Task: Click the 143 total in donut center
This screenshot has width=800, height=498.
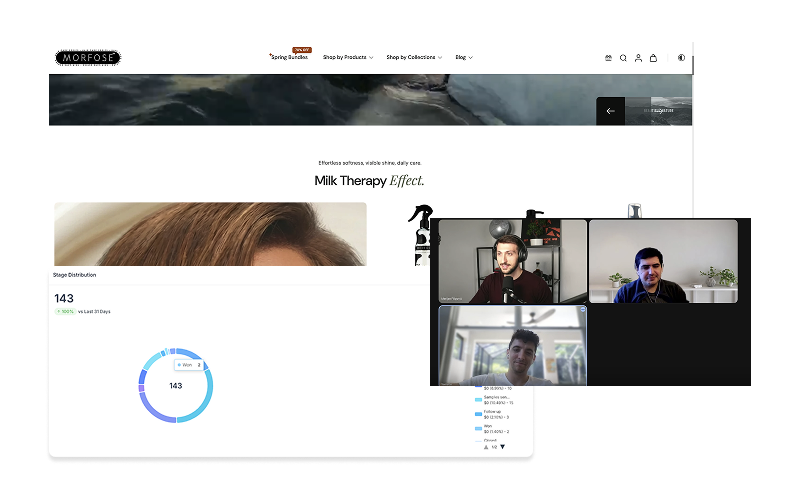Action: (x=176, y=386)
